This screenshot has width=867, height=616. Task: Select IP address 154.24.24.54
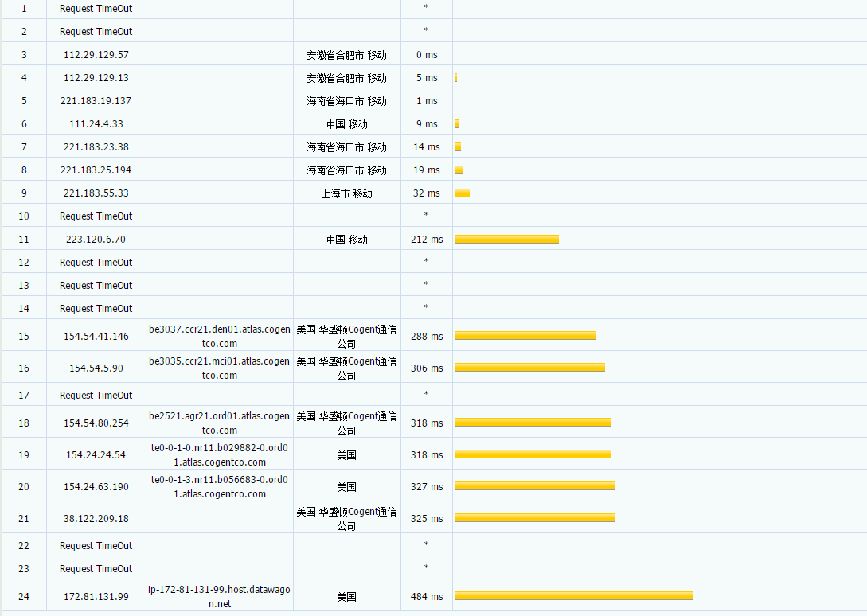(x=96, y=455)
